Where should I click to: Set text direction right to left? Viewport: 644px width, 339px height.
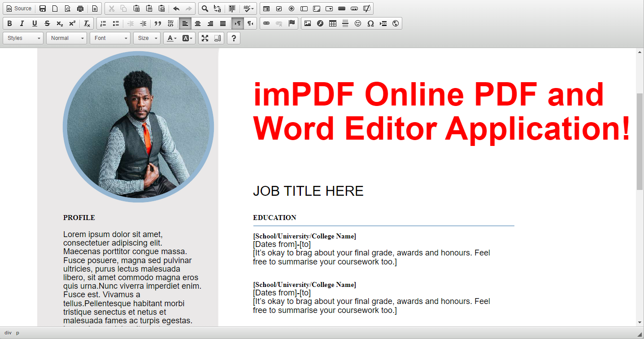250,23
